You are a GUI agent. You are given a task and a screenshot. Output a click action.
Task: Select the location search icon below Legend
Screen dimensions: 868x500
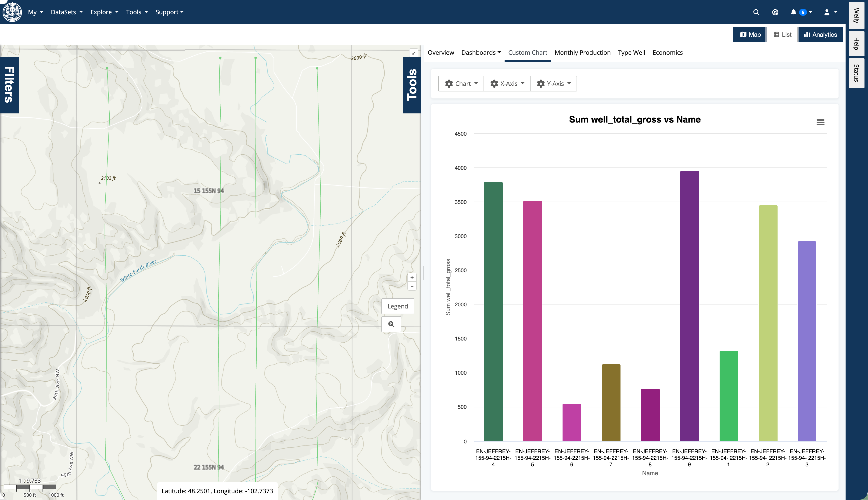point(391,324)
